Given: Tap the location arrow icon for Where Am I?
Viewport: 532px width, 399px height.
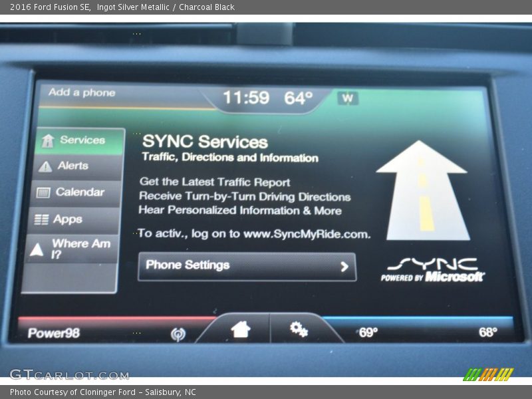Looking at the screenshot, I should pyautogui.click(x=37, y=250).
